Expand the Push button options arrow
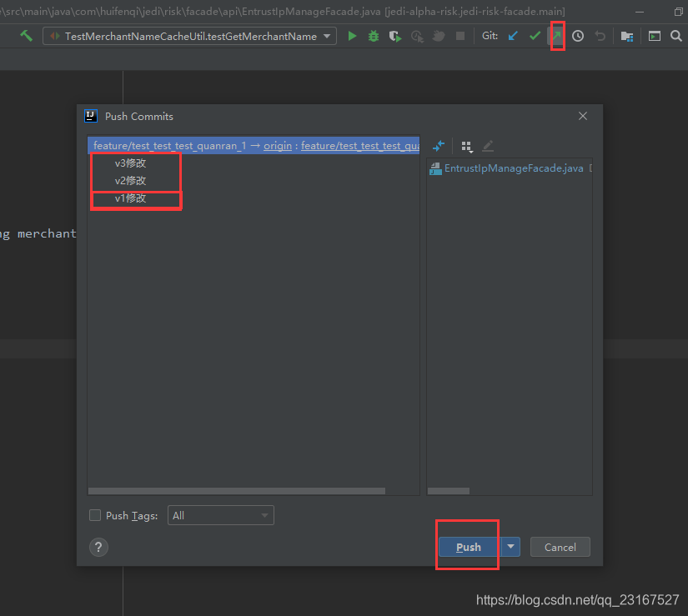This screenshot has width=688, height=616. (x=510, y=547)
